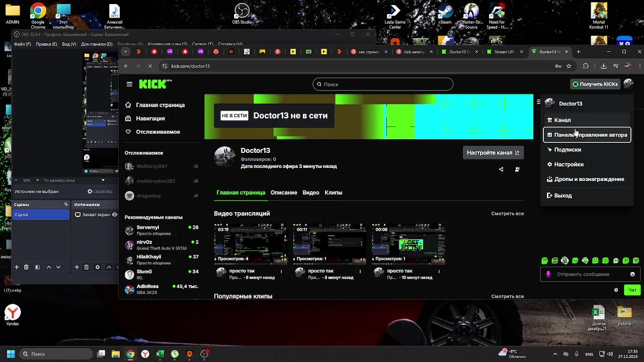The height and width of the screenshot is (362, 644).
Task: Toggle visibility of Захват экрана source
Action: pyautogui.click(x=114, y=215)
